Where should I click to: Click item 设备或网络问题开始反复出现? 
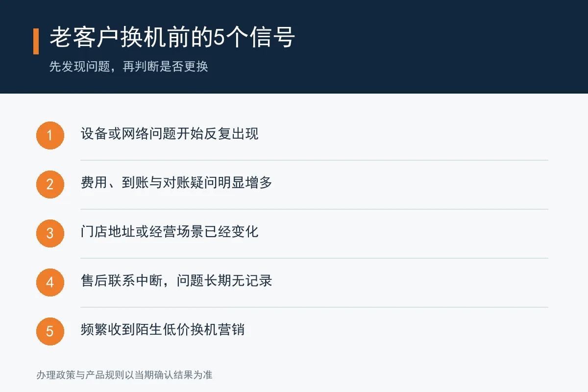pyautogui.click(x=170, y=134)
